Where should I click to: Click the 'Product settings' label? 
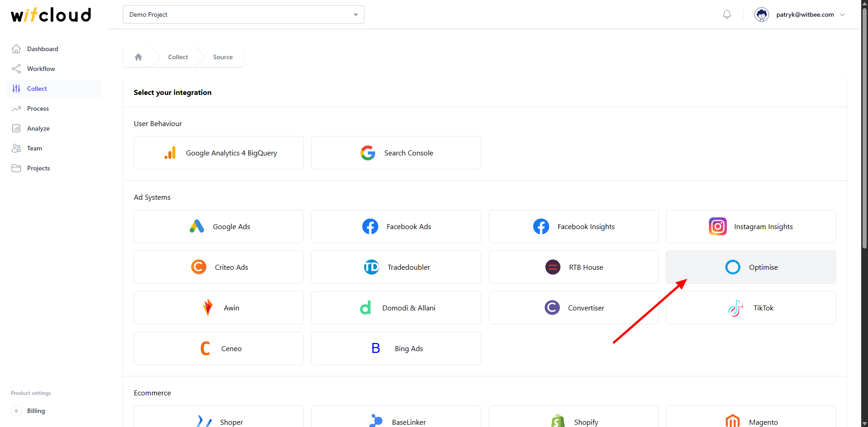31,393
